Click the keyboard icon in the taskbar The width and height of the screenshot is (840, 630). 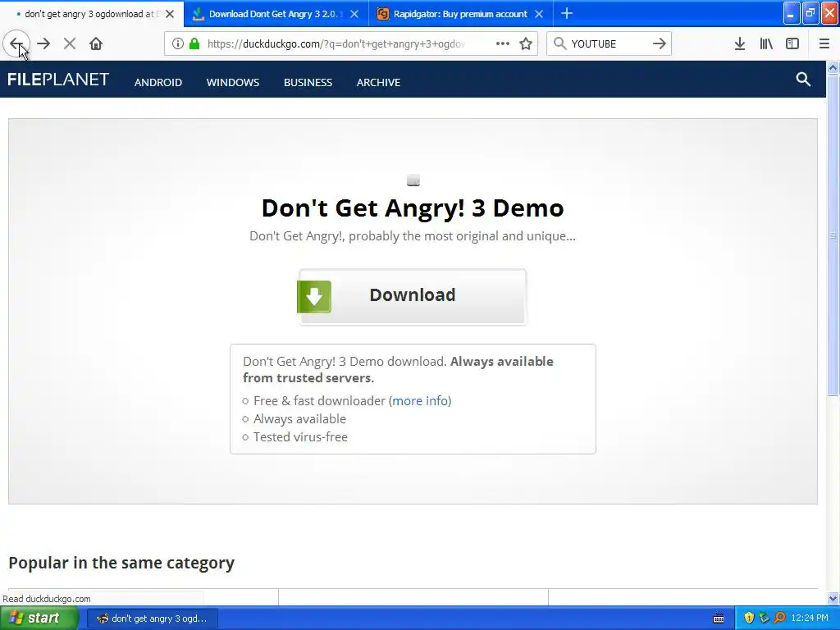pos(719,619)
